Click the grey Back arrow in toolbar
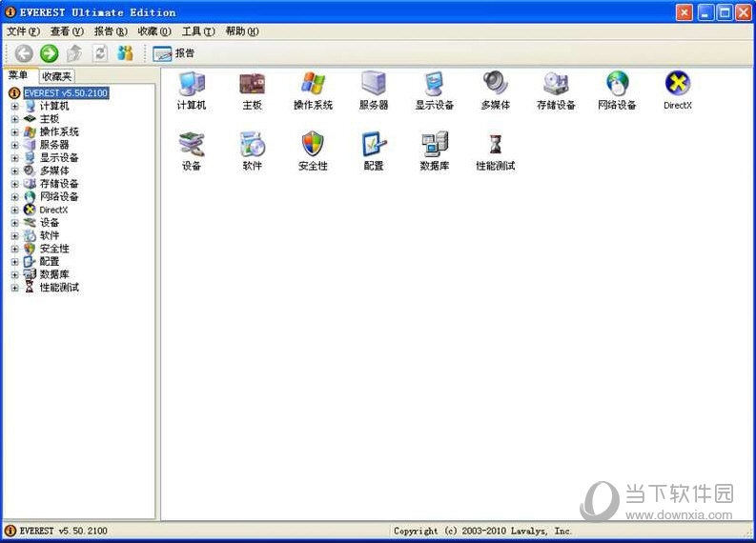This screenshot has width=756, height=543. [24, 53]
